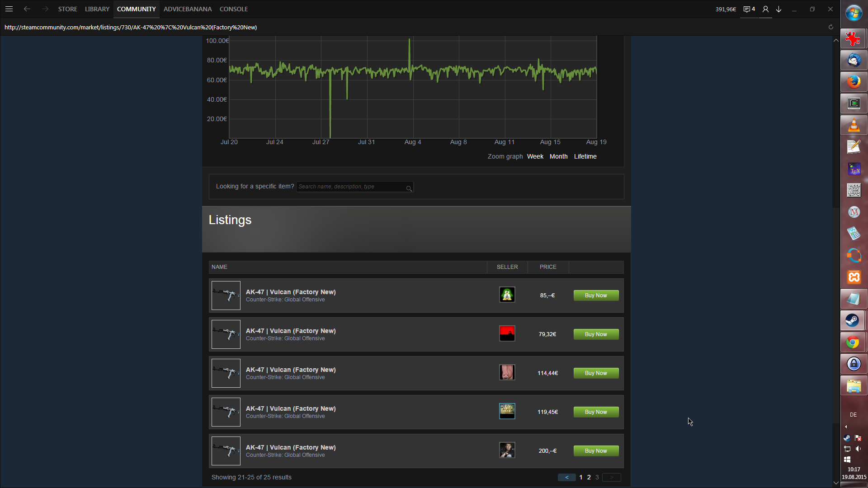This screenshot has width=868, height=488.
Task: Click the page reload icon
Action: click(x=830, y=27)
